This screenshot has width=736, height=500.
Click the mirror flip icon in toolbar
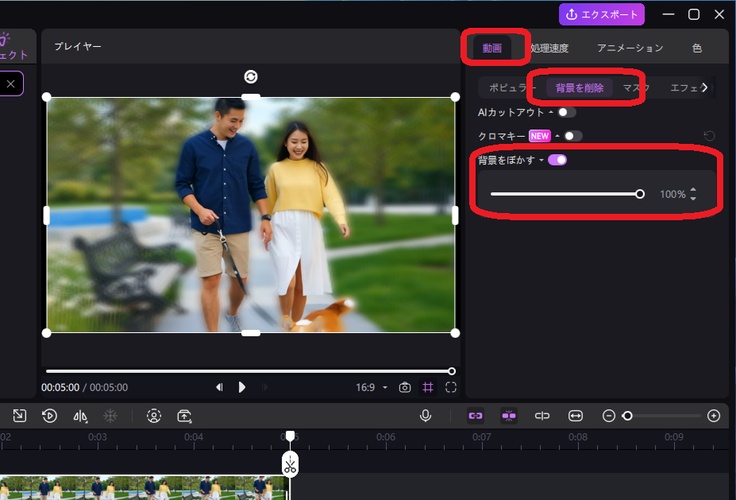[x=80, y=416]
